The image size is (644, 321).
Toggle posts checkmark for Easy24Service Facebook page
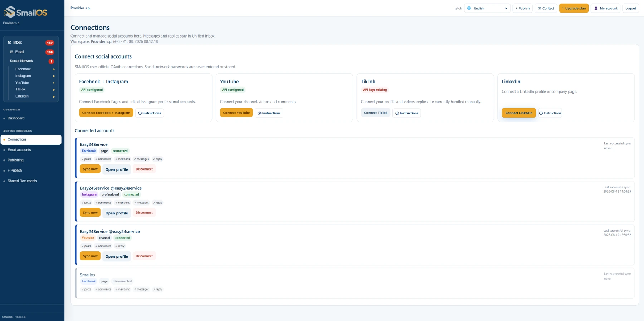pyautogui.click(x=86, y=159)
